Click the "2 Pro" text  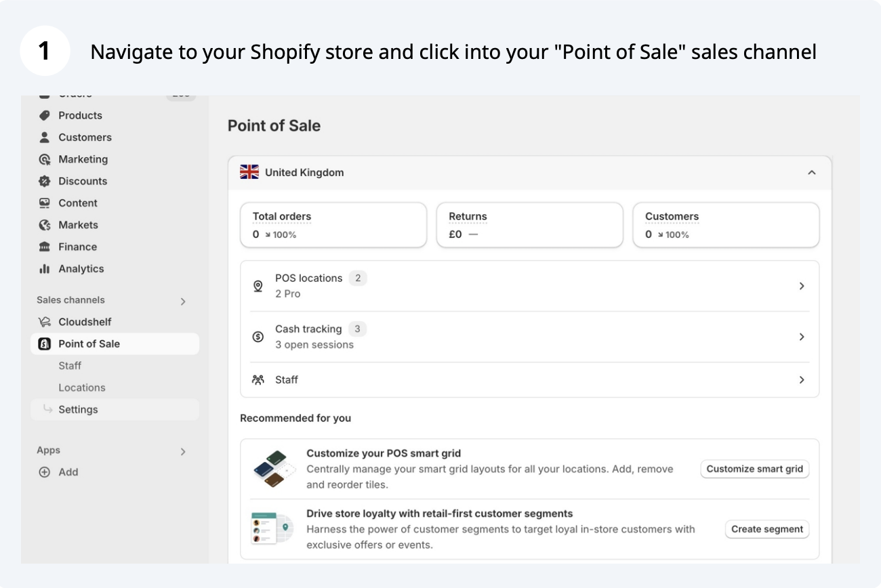pyautogui.click(x=288, y=294)
